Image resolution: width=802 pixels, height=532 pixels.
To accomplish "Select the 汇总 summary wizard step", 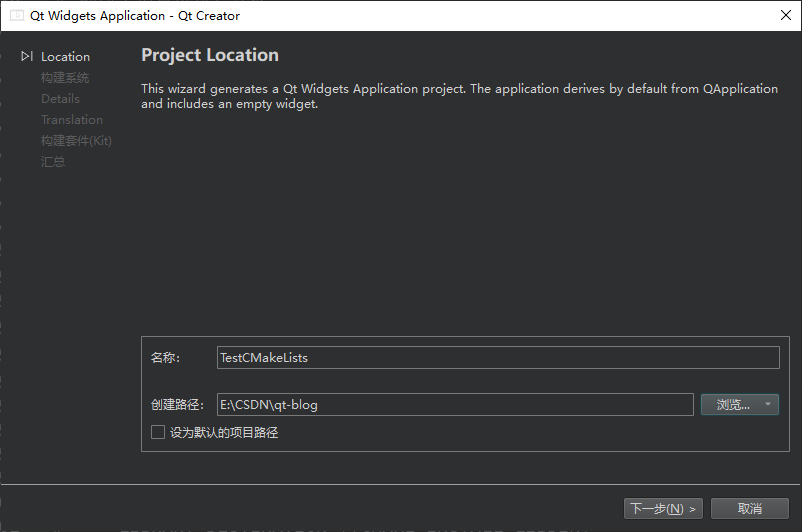I will coord(53,162).
